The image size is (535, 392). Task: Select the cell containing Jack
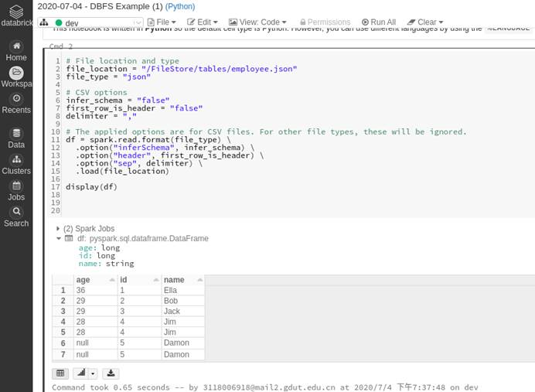[183, 311]
